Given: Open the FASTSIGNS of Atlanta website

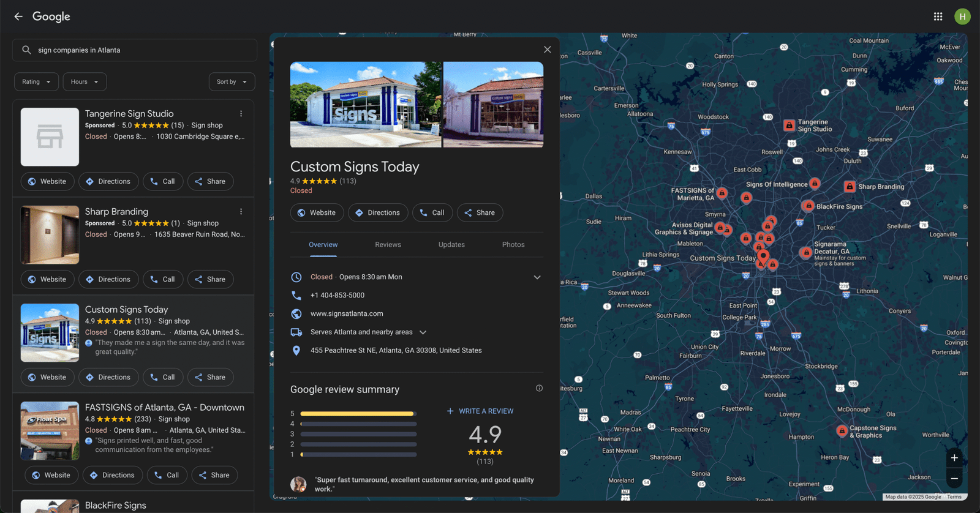Looking at the screenshot, I should 51,476.
